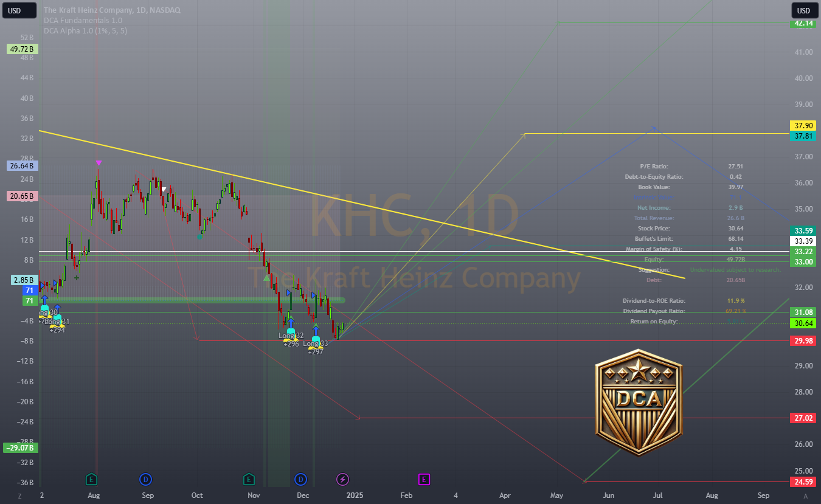Click the green earnings E icon above Nov

point(249,479)
